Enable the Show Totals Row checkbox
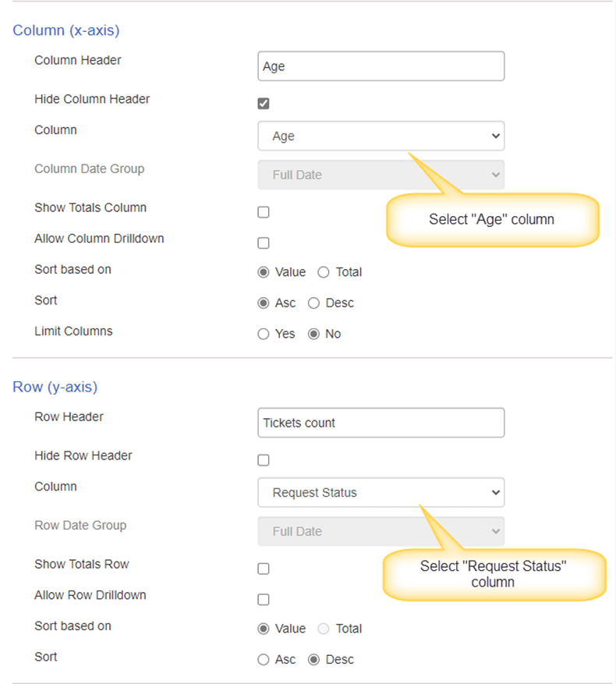 pos(264,569)
